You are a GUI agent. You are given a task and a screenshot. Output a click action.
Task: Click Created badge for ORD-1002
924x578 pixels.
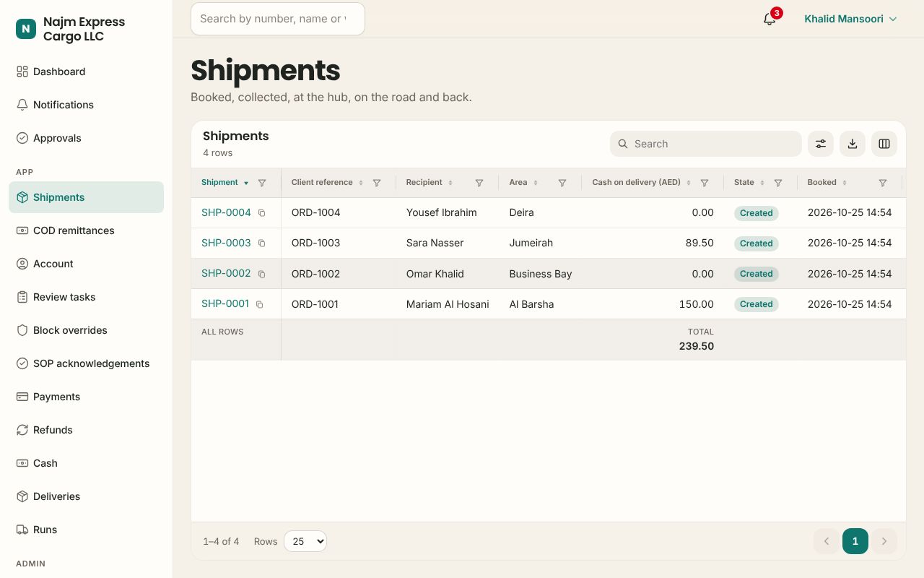coord(757,274)
